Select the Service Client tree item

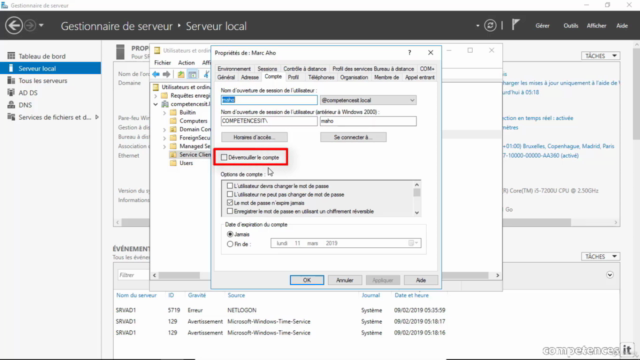click(190, 154)
